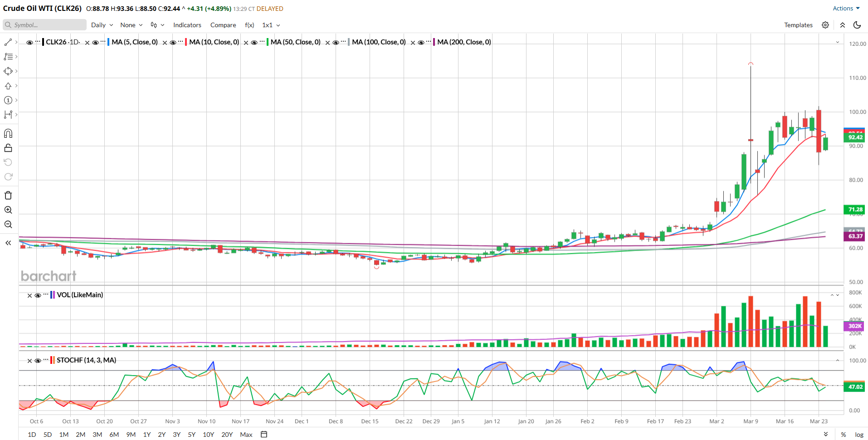Click the zoom out magnifier icon
The height and width of the screenshot is (440, 868).
(x=8, y=224)
